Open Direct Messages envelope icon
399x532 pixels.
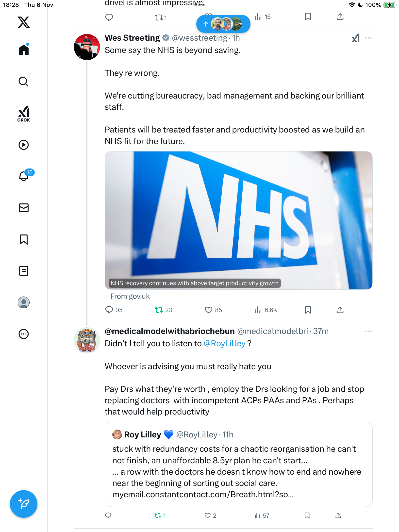click(24, 208)
